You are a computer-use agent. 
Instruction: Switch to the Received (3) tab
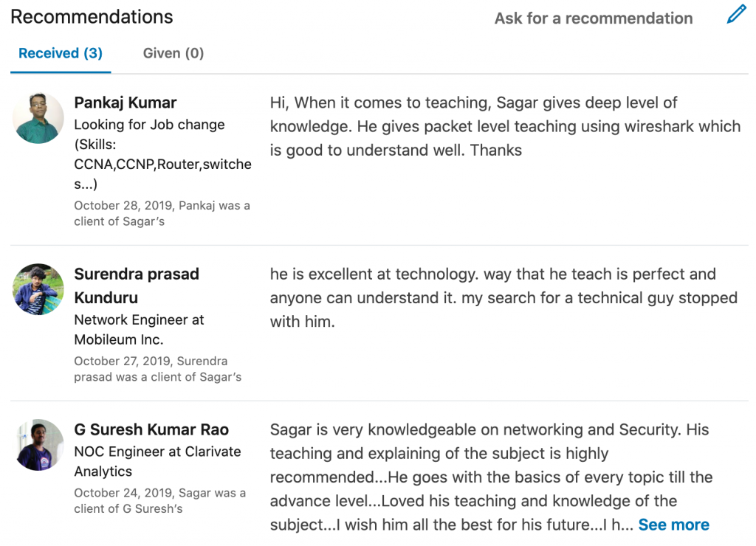click(61, 53)
